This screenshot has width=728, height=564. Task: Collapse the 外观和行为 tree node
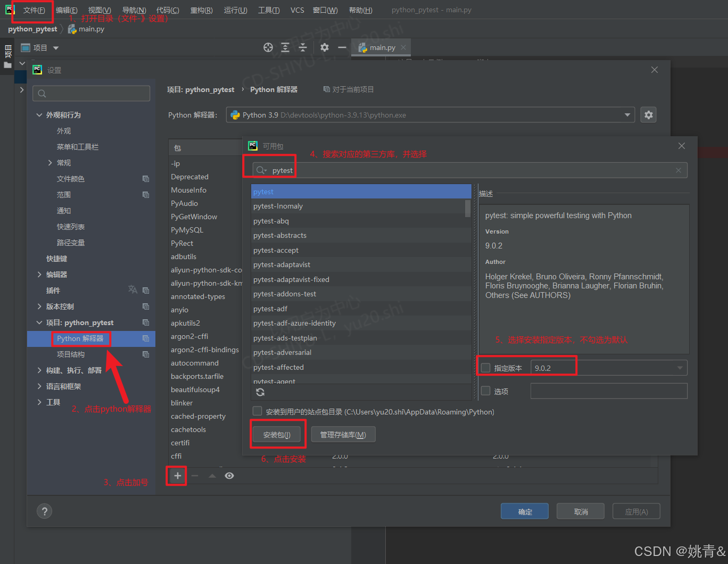tap(39, 115)
